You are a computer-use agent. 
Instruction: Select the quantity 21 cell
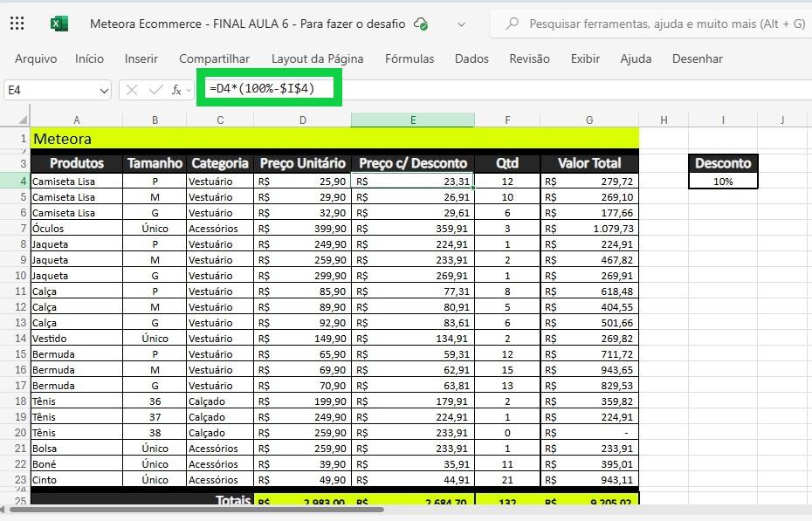(507, 480)
